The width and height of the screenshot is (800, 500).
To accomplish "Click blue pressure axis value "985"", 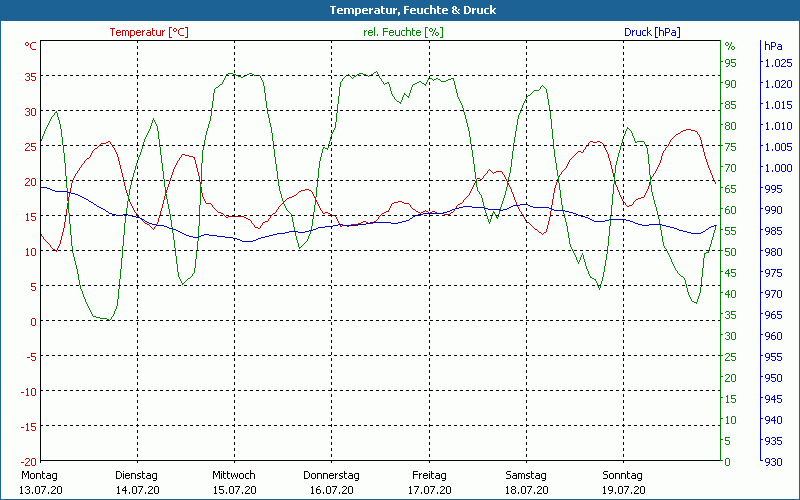I will pos(773,231).
